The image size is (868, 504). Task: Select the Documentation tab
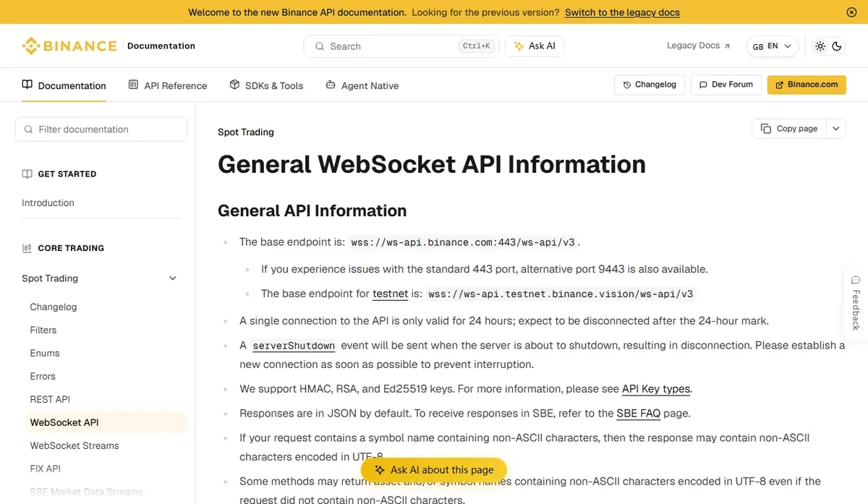pos(64,85)
